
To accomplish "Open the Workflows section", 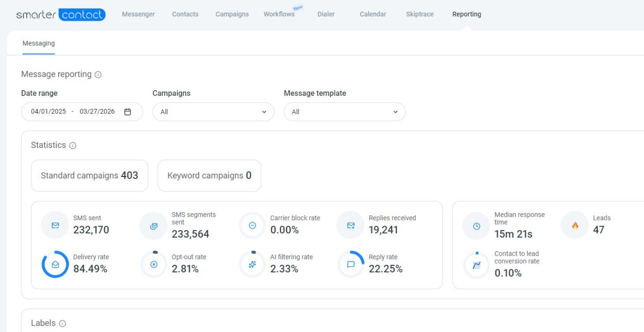I will click(279, 14).
